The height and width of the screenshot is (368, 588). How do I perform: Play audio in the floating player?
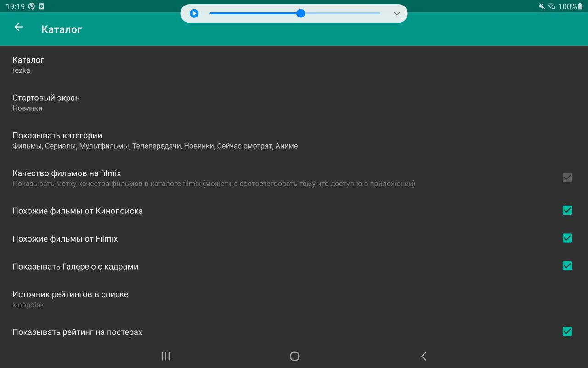point(194,14)
